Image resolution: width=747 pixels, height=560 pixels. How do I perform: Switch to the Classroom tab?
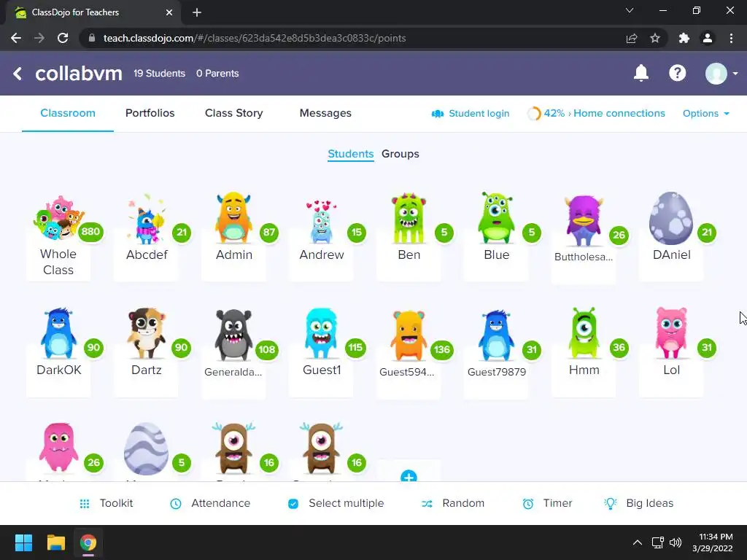(68, 113)
